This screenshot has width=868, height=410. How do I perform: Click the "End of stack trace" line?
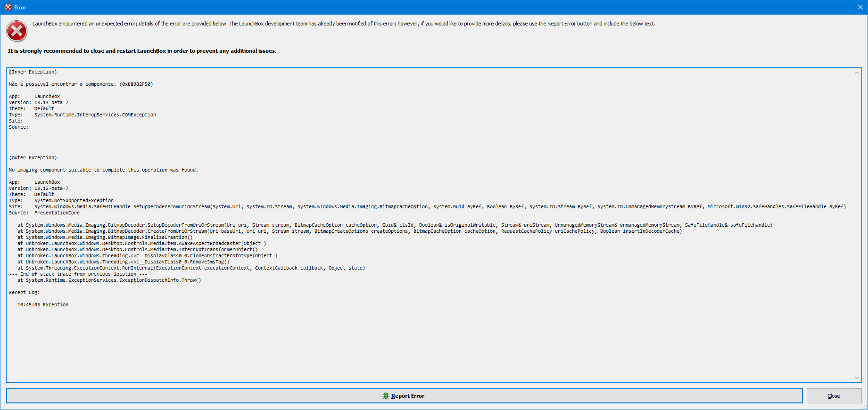[x=78, y=274]
